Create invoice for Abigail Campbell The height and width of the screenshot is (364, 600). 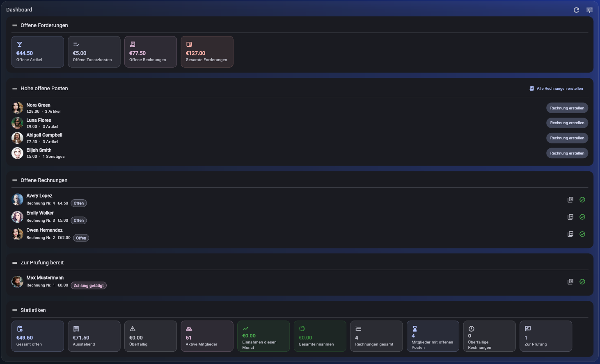coord(567,138)
